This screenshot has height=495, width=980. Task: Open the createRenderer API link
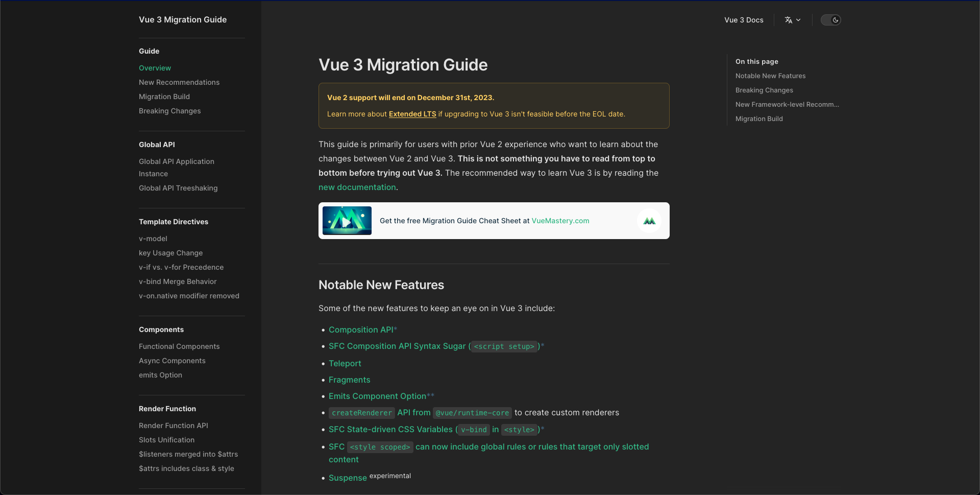420,412
